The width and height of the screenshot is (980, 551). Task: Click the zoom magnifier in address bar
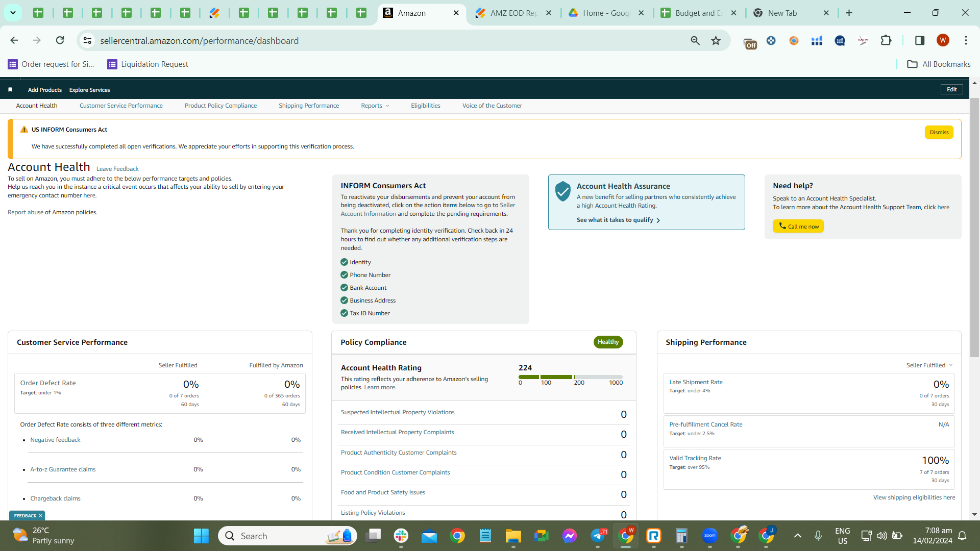[x=695, y=40]
